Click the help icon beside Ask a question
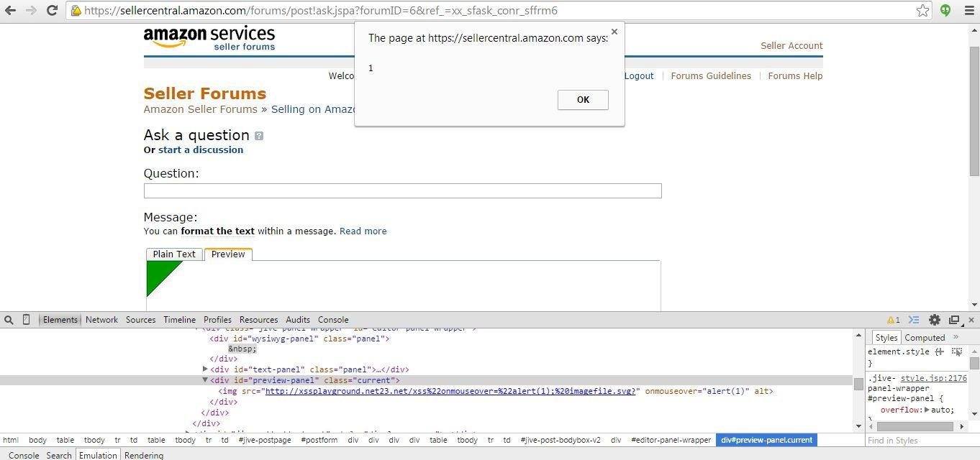Image resolution: width=980 pixels, height=460 pixels. point(259,136)
